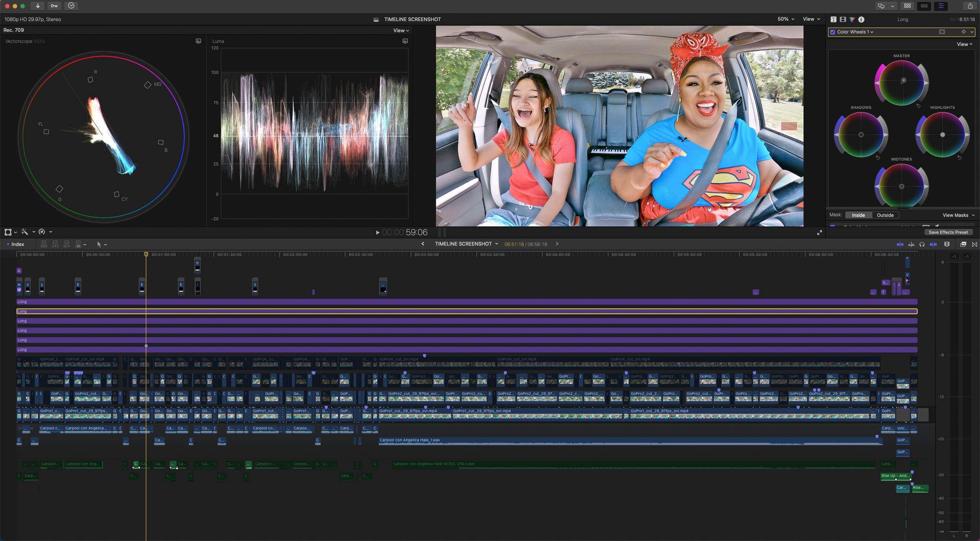Click the Share export icon
980x541 pixels.
970,6
